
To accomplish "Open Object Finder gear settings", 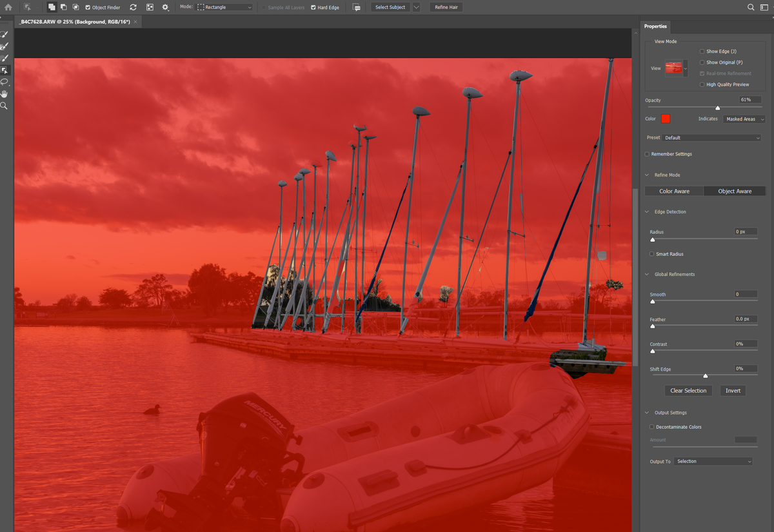I will (166, 7).
